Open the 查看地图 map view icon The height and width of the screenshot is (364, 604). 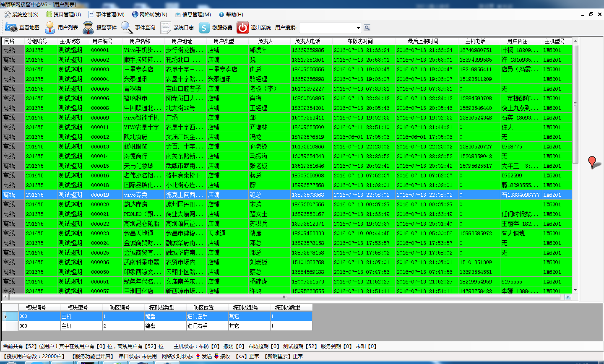(11, 28)
